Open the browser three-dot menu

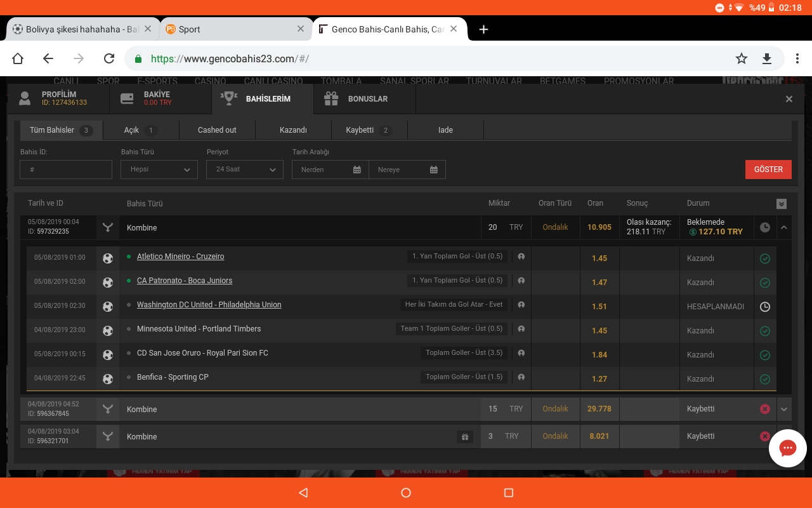(x=798, y=59)
